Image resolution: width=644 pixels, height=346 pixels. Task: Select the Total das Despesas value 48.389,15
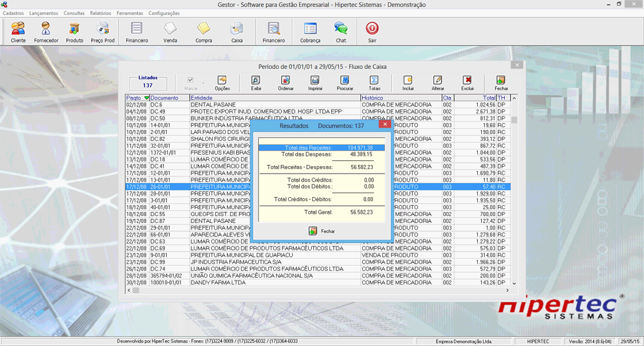coord(362,155)
